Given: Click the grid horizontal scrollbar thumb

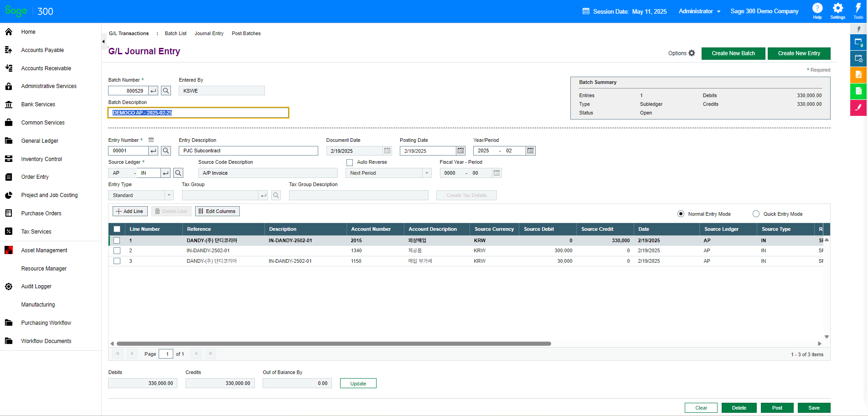Looking at the screenshot, I should tap(334, 343).
